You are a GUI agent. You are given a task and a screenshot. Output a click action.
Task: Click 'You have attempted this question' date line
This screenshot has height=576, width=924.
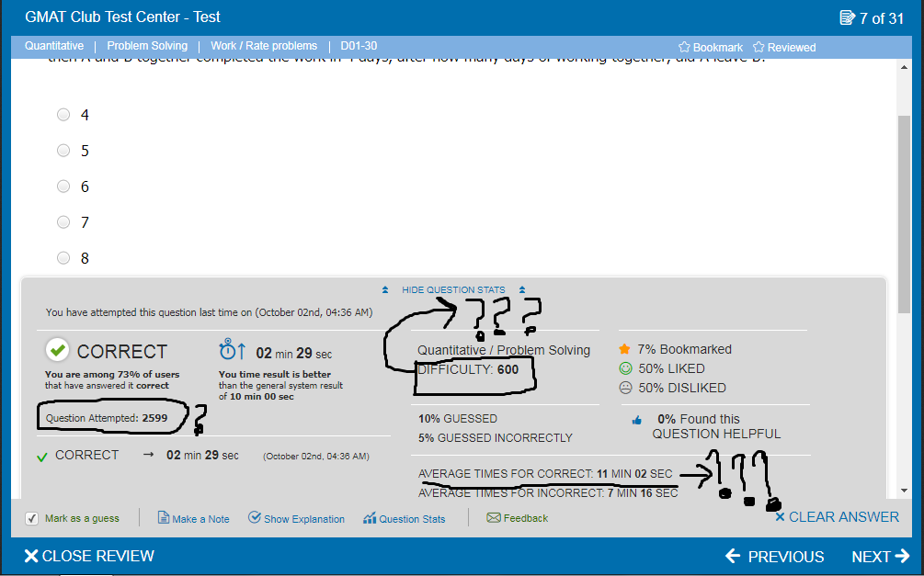(210, 312)
